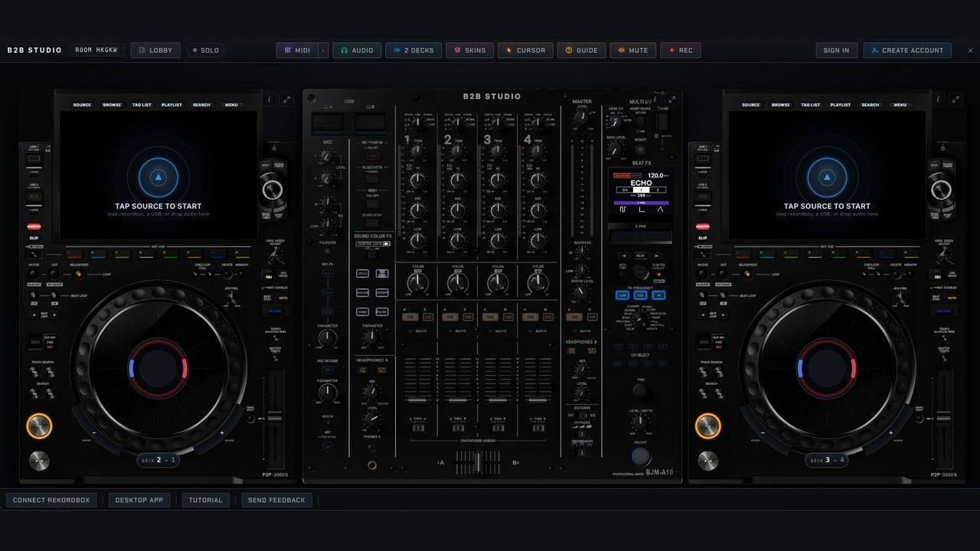
Task: Click the info icon on the left deck
Action: tap(269, 99)
